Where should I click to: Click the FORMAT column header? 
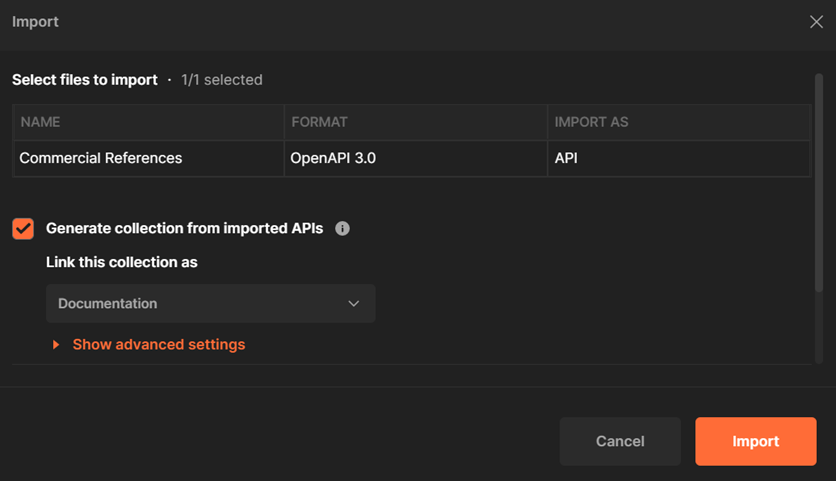pyautogui.click(x=416, y=122)
